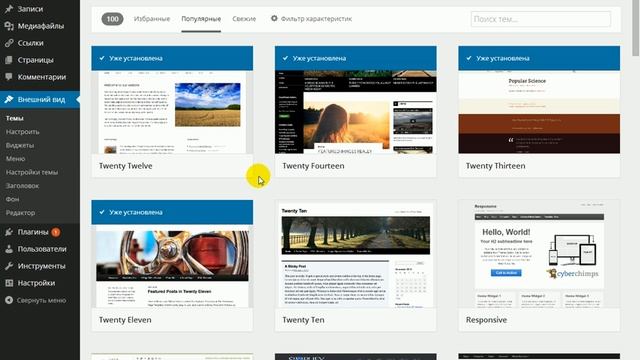Screen dimensions: 640x360
Task: Open the Настроить submenu link
Action: pos(23,131)
